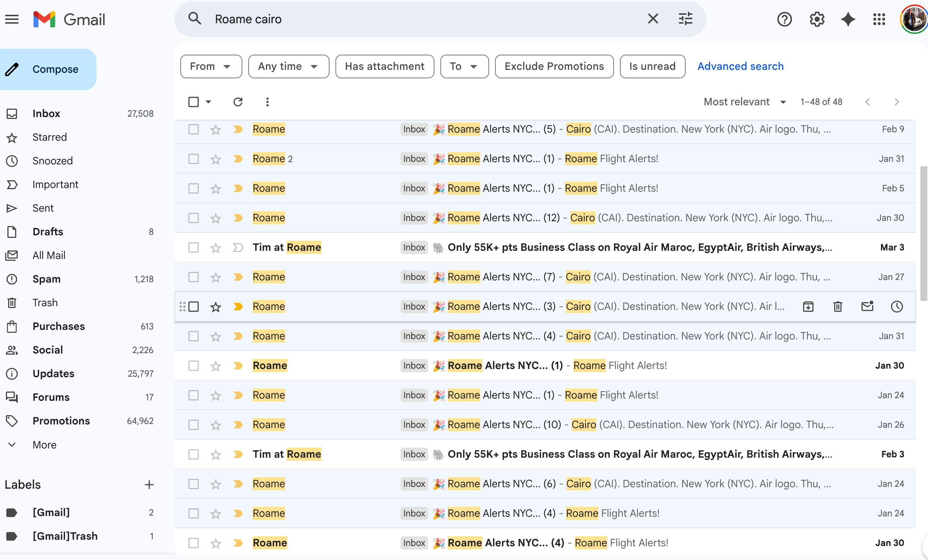The image size is (928, 560).
Task: Open the Most relevant sort dropdown
Action: [744, 102]
